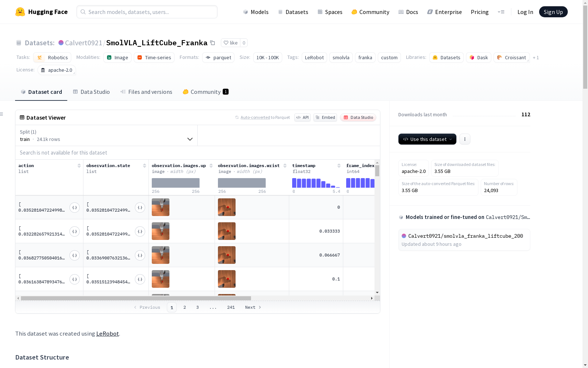Open Data Studio from the viewer header
588x368 pixels.
pyautogui.click(x=358, y=117)
